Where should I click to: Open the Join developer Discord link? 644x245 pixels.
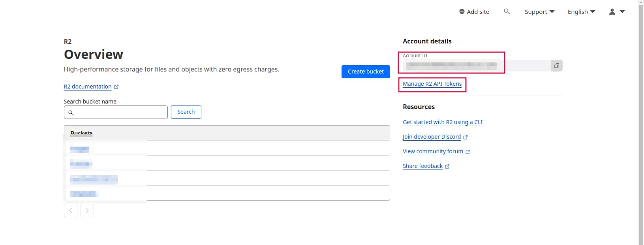pos(432,137)
